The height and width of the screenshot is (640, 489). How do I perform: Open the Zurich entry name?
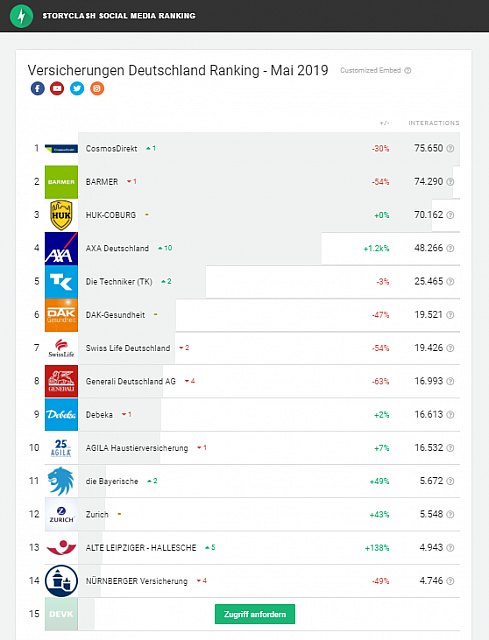click(x=97, y=514)
